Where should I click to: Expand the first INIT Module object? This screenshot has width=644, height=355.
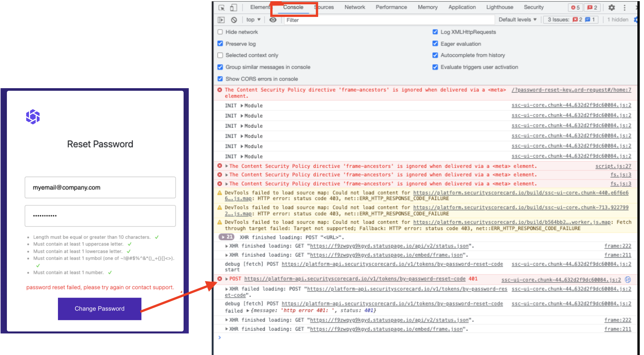(242, 106)
